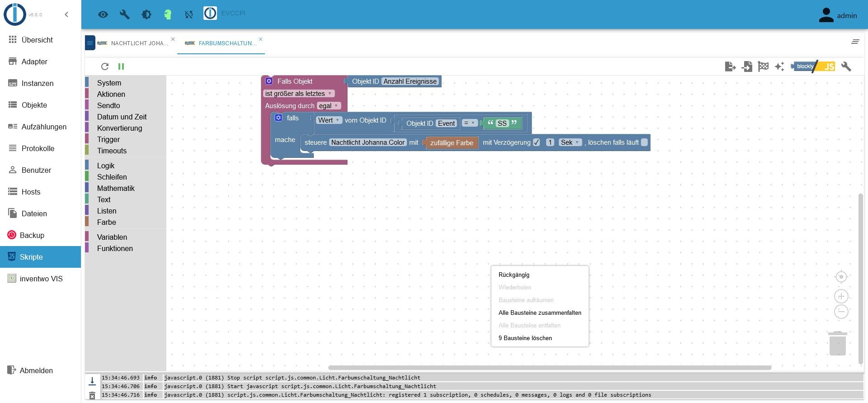
Task: Open 'ist größer als letztes' dropdown
Action: pyautogui.click(x=298, y=94)
